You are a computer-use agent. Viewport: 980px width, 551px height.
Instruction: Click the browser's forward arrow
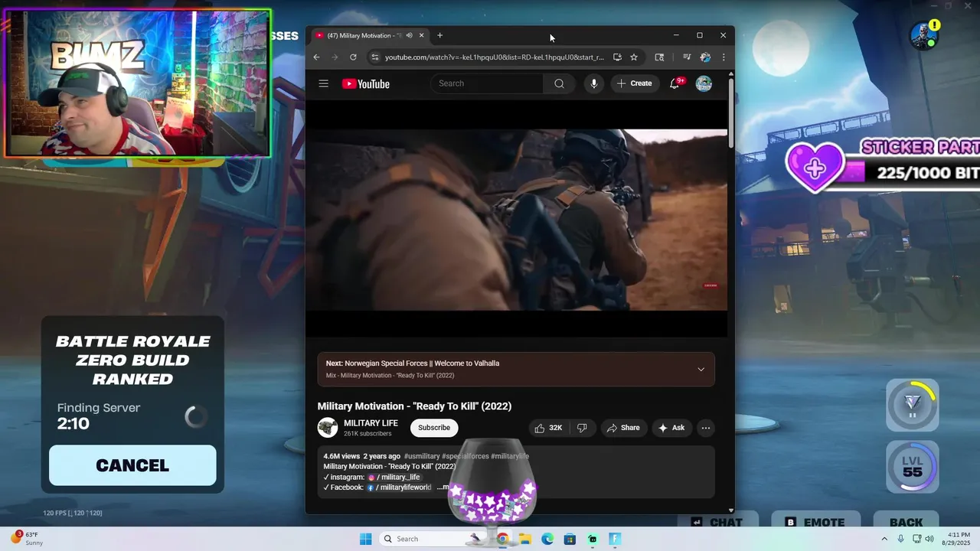tap(335, 57)
